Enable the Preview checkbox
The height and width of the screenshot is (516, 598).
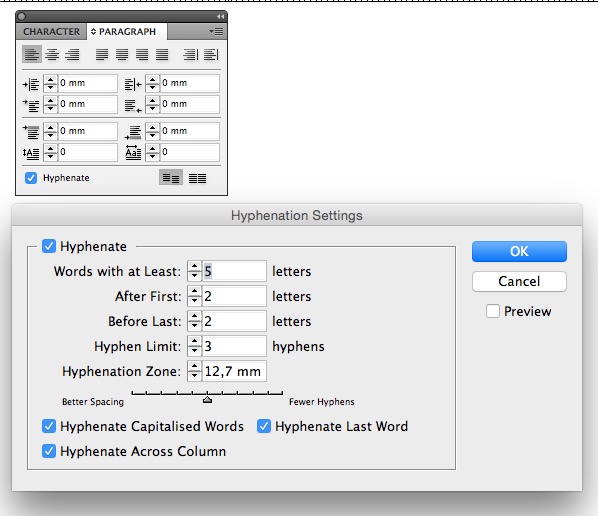[493, 311]
